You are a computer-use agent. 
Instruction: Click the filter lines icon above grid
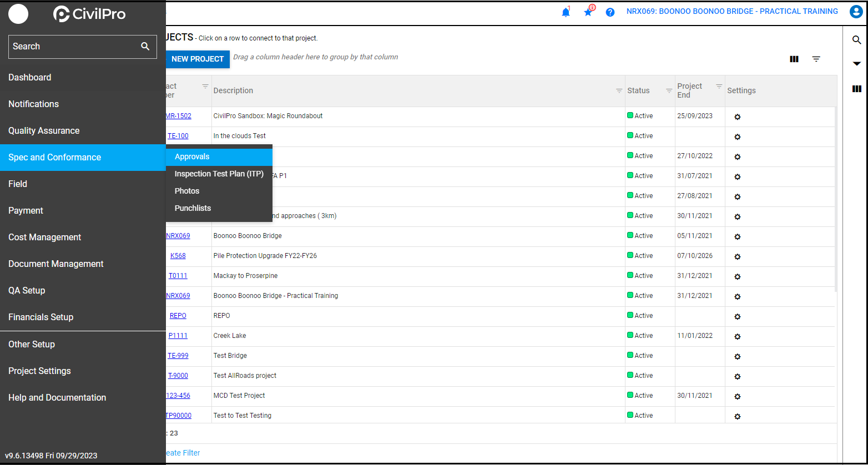coord(816,59)
